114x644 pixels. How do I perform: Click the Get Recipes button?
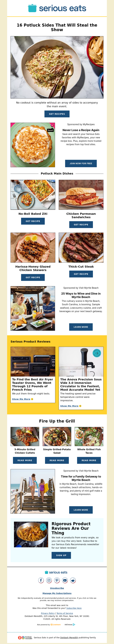pos(57,114)
